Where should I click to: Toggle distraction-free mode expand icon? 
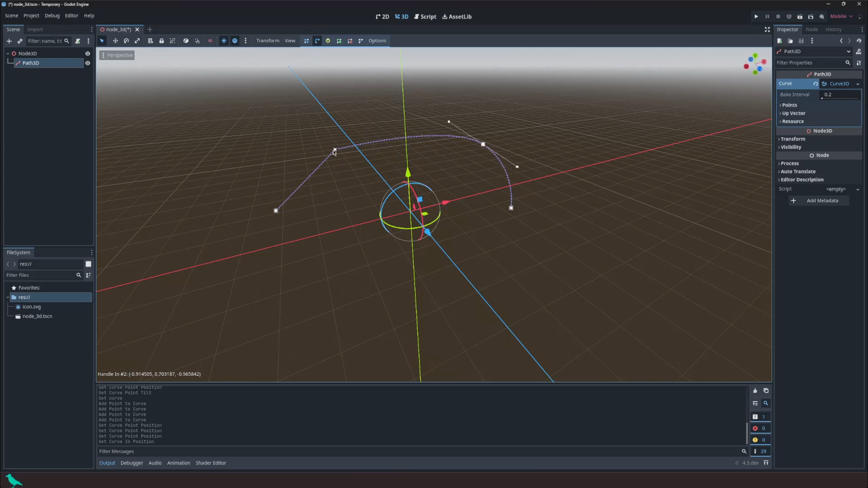[x=767, y=29]
